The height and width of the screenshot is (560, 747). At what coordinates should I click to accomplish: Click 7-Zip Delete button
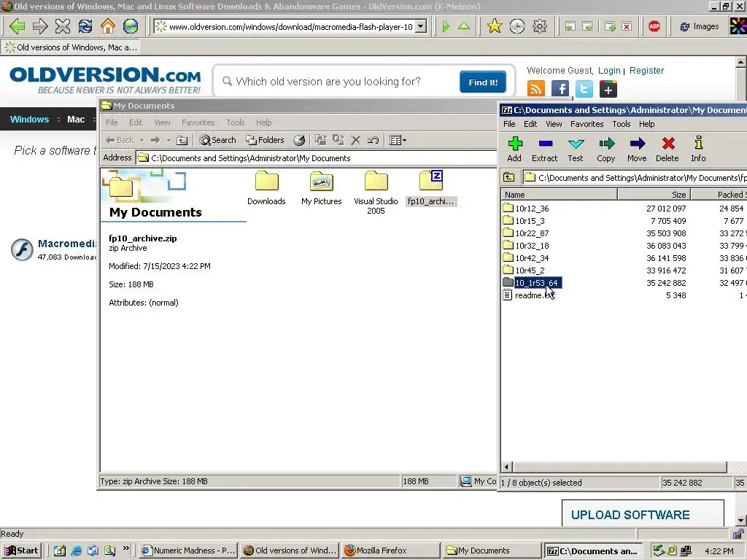(667, 149)
